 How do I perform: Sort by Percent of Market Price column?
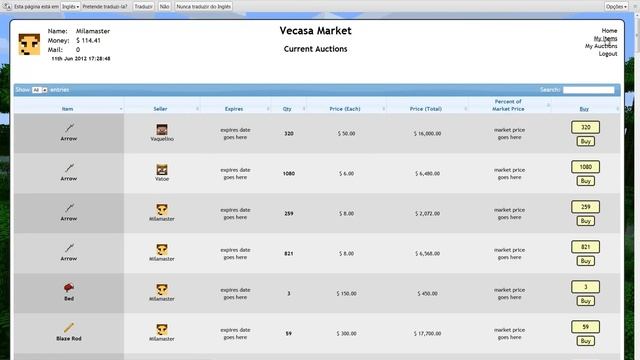(509, 105)
